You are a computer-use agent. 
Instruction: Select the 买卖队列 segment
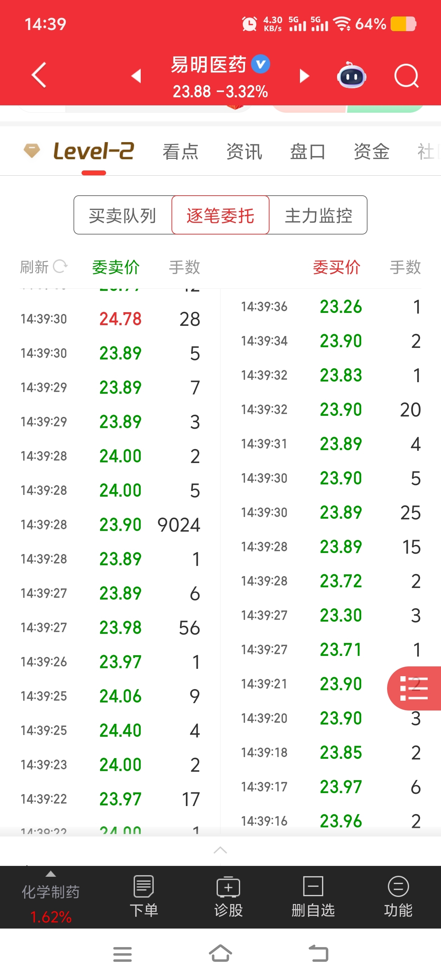(122, 215)
